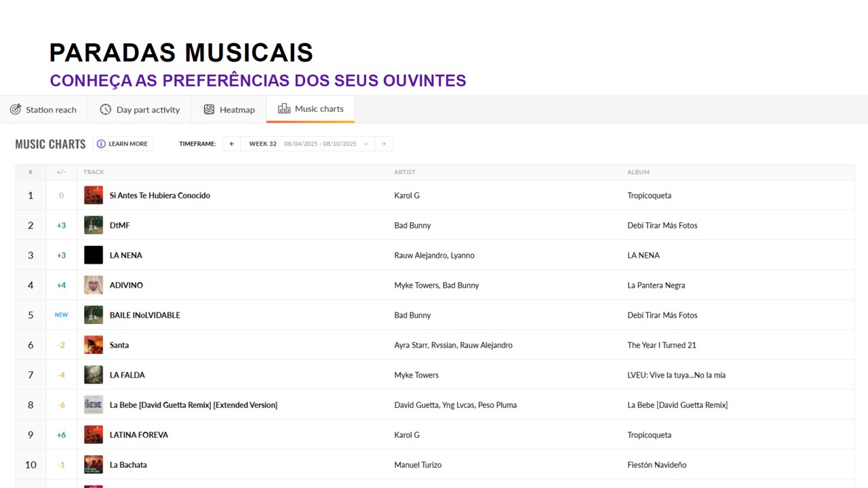The height and width of the screenshot is (488, 868).
Task: Click the Music charts bar icon
Action: point(284,108)
